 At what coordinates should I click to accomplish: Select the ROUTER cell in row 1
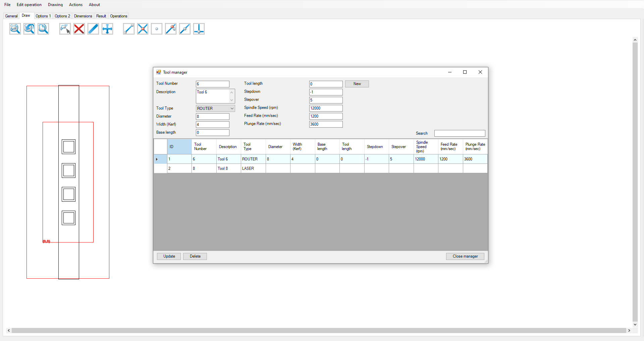tap(253, 159)
